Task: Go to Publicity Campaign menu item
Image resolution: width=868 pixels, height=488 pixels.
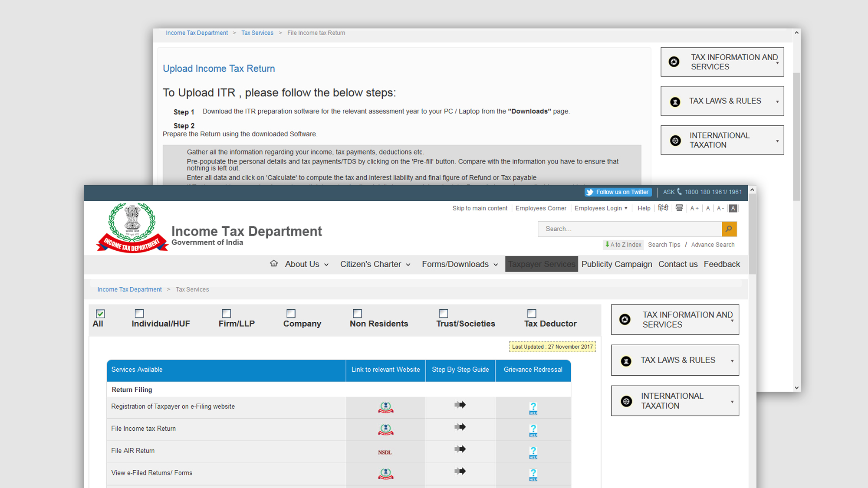Action: [x=616, y=264]
